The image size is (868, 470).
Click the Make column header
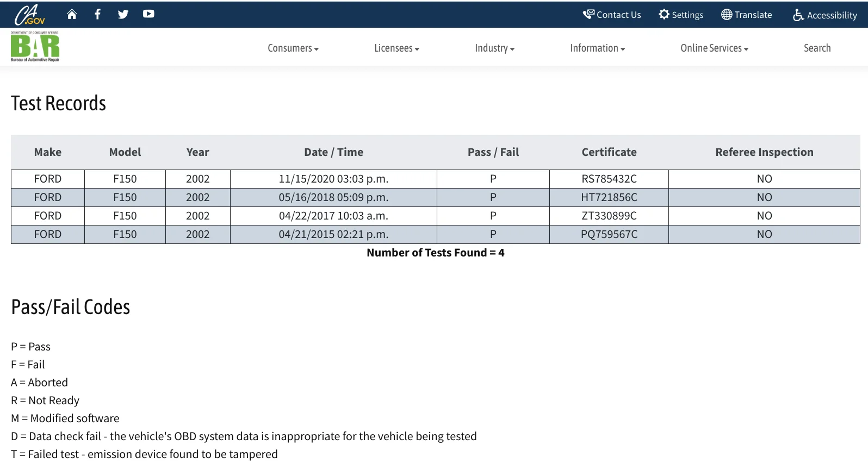(48, 152)
